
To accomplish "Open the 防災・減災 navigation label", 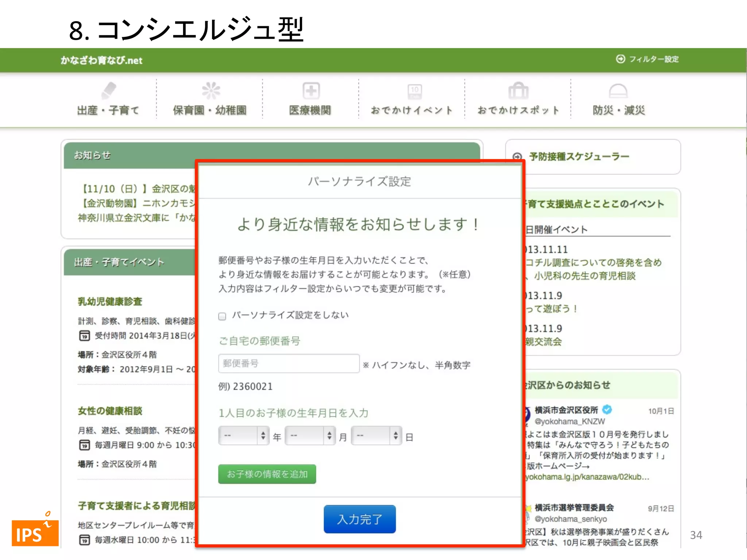I will 619,110.
